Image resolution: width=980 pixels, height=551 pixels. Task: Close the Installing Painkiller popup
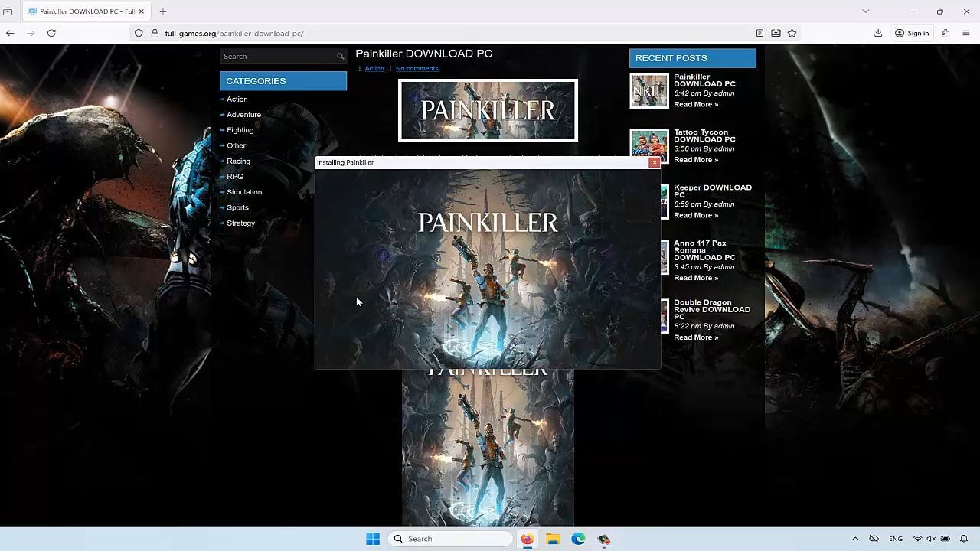(654, 162)
